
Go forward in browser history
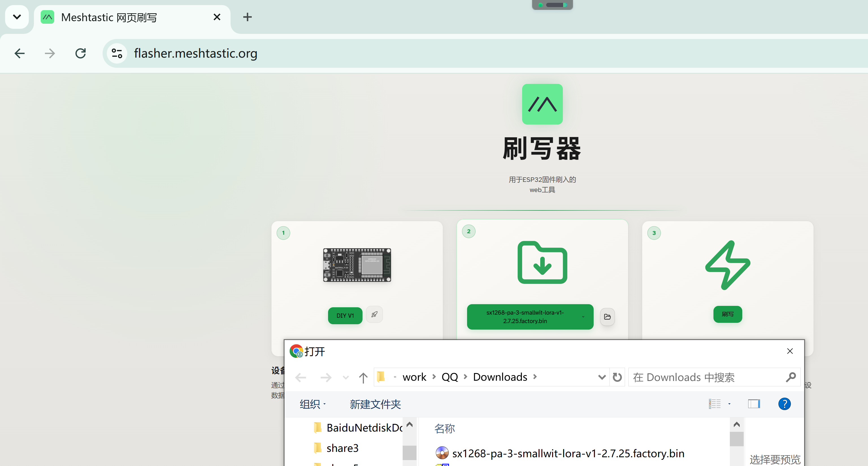(x=50, y=53)
